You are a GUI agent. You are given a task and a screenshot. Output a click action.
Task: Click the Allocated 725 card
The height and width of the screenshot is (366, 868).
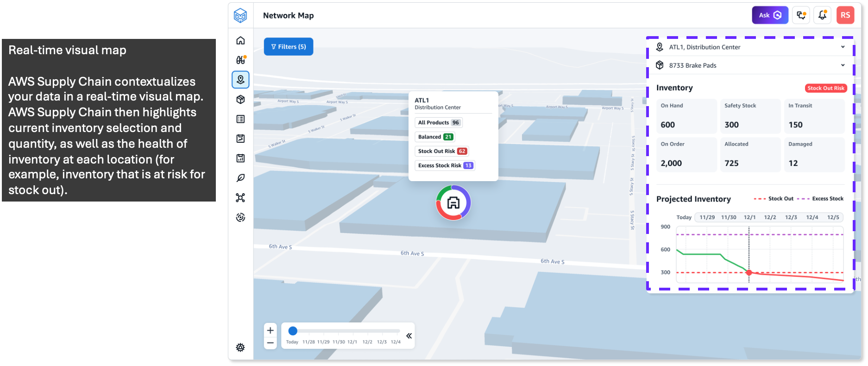click(x=750, y=155)
